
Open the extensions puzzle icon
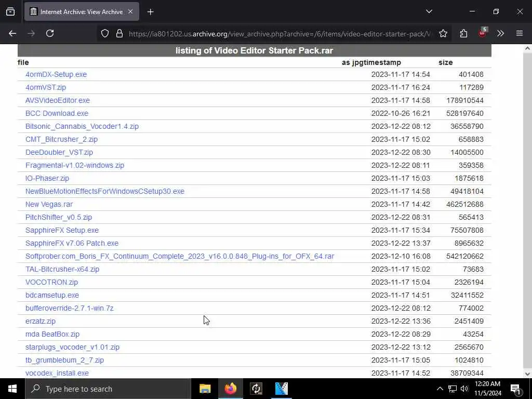[463, 33]
